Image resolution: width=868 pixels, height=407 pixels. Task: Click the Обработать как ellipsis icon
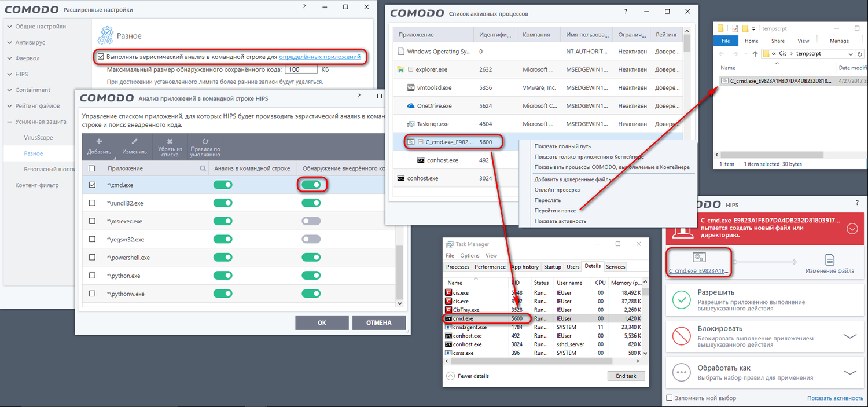(x=682, y=372)
